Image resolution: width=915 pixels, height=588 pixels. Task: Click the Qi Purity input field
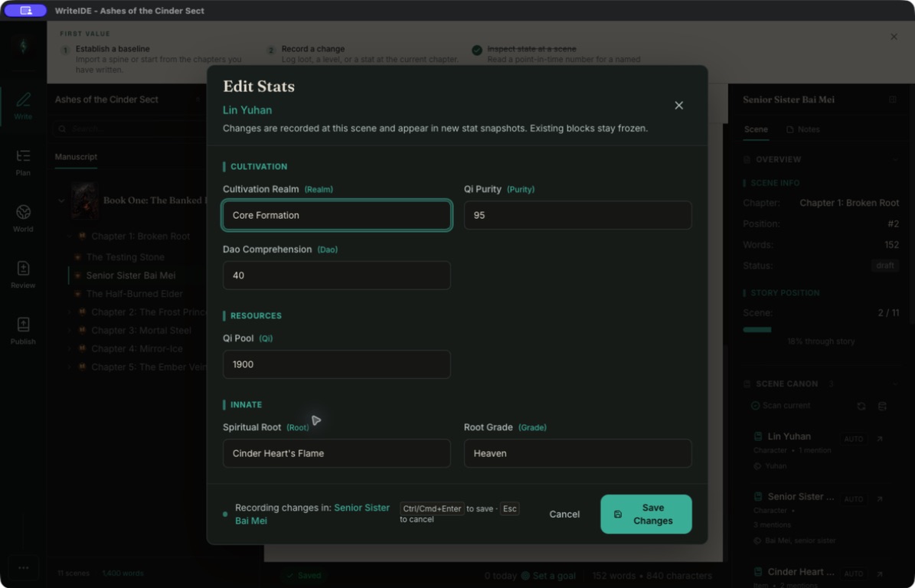[577, 215]
